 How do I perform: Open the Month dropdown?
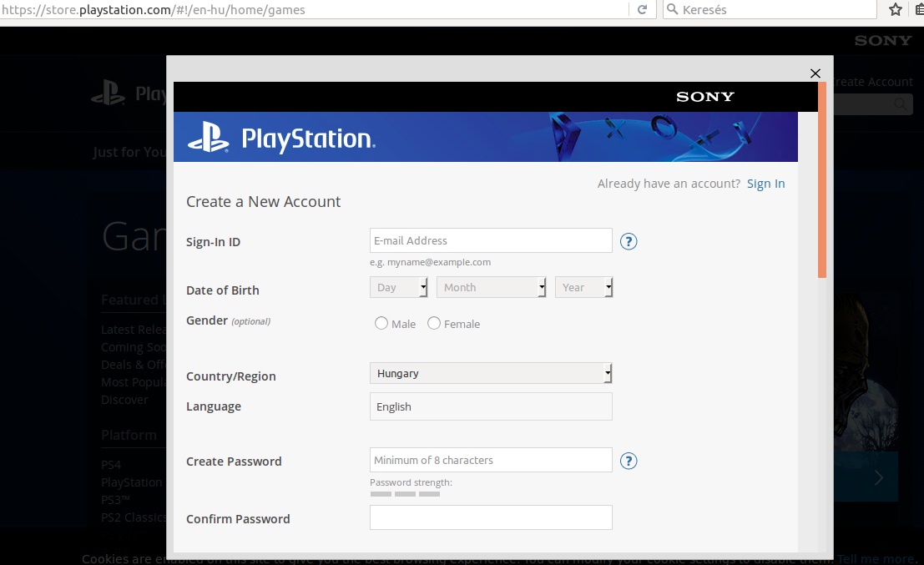(x=491, y=288)
